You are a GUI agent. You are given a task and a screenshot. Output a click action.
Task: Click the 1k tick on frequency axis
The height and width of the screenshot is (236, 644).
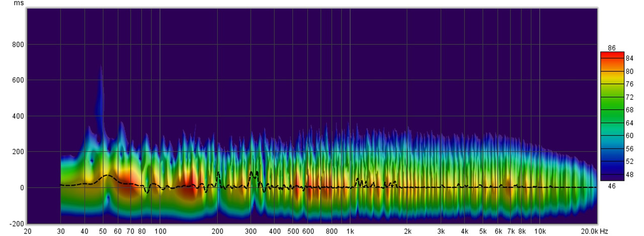coord(350,231)
